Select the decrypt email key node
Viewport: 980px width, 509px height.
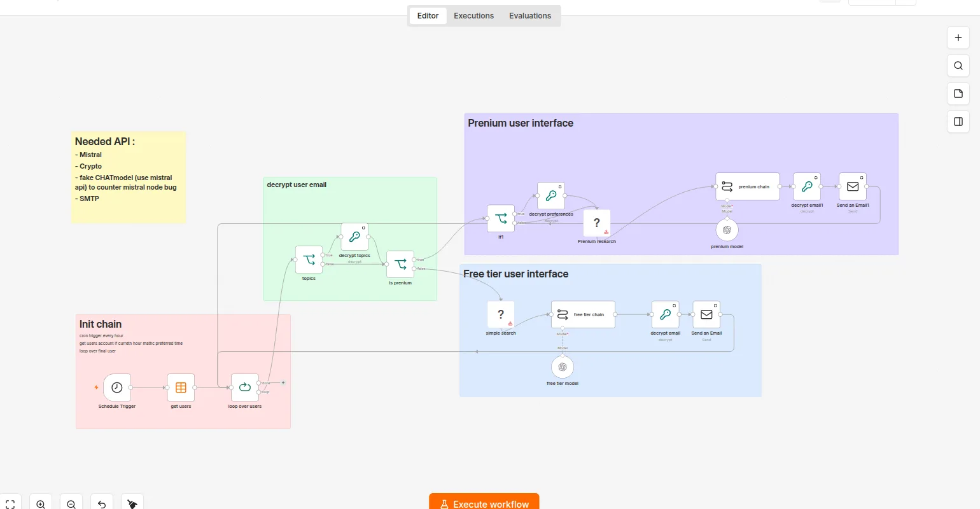[665, 314]
